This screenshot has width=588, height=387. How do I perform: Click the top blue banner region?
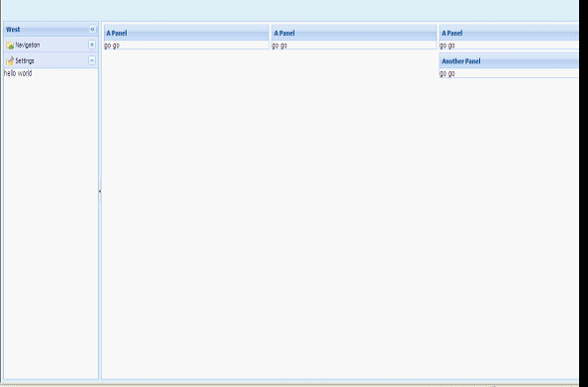289,10
